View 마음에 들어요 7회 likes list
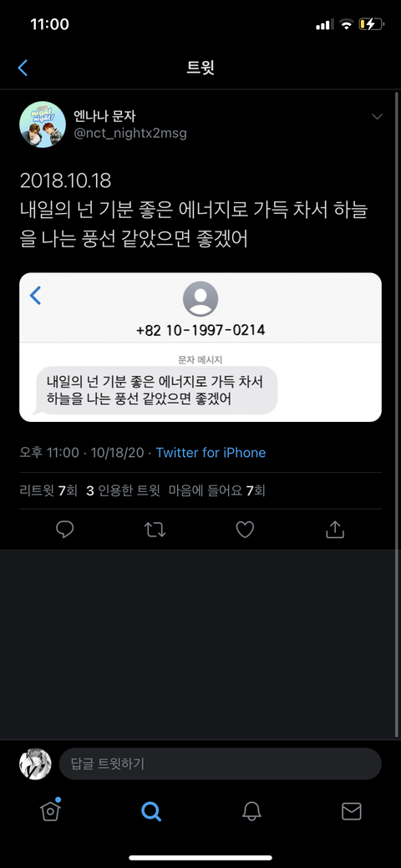401x868 pixels. pyautogui.click(x=216, y=490)
